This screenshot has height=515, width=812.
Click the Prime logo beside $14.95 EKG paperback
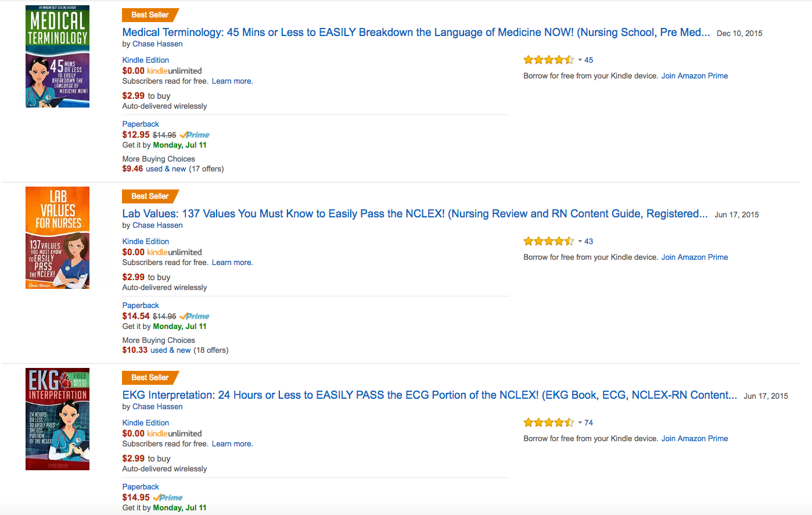pos(168,498)
